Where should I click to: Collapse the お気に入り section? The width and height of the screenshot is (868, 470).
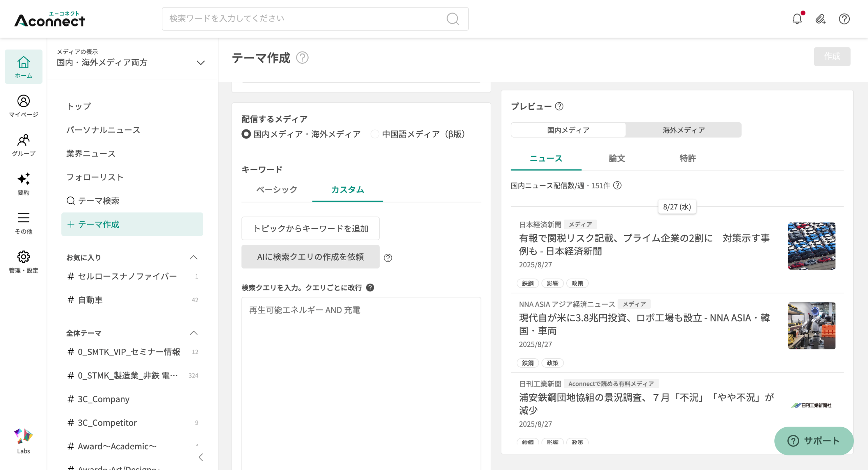(x=193, y=258)
